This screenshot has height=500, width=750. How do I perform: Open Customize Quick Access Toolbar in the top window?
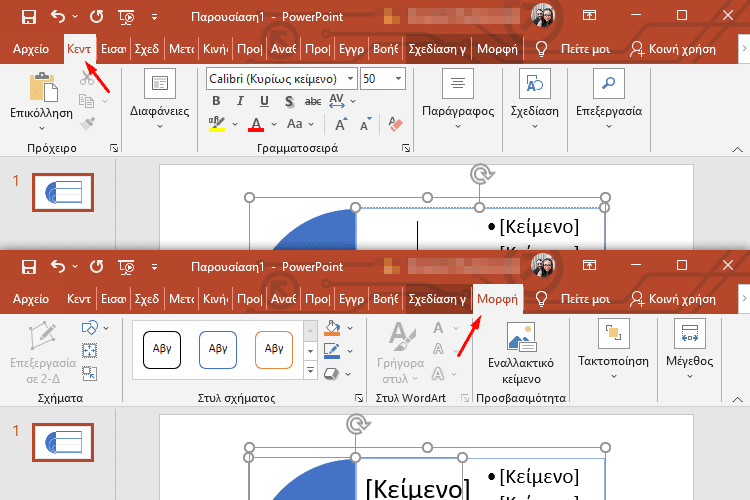pyautogui.click(x=154, y=17)
